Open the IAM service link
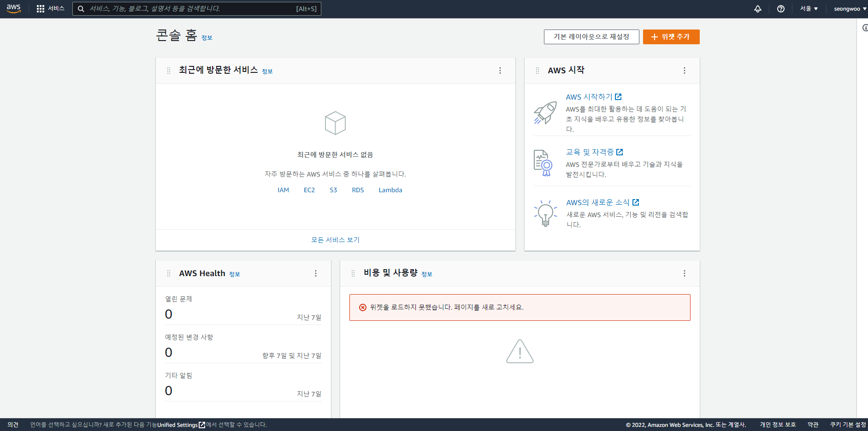The height and width of the screenshot is (431, 868). [283, 190]
